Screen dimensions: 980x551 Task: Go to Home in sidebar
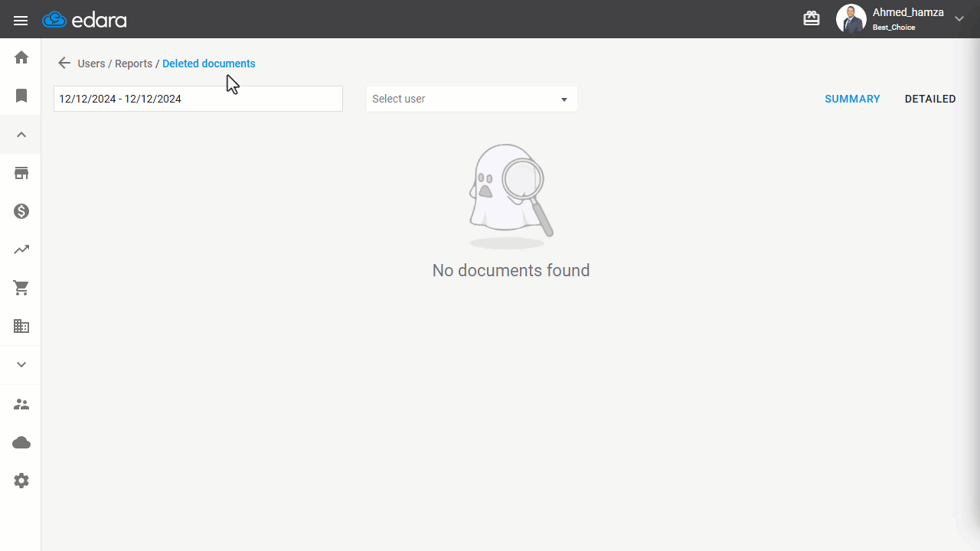(21, 57)
